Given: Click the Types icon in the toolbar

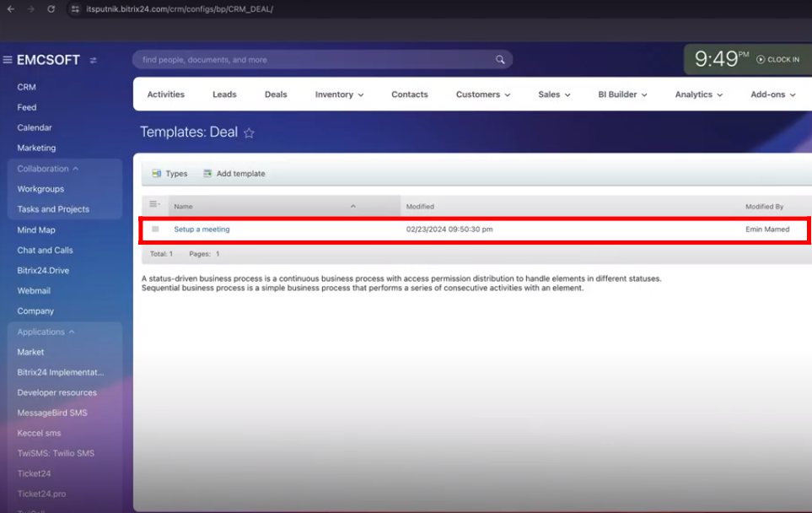Looking at the screenshot, I should 157,174.
